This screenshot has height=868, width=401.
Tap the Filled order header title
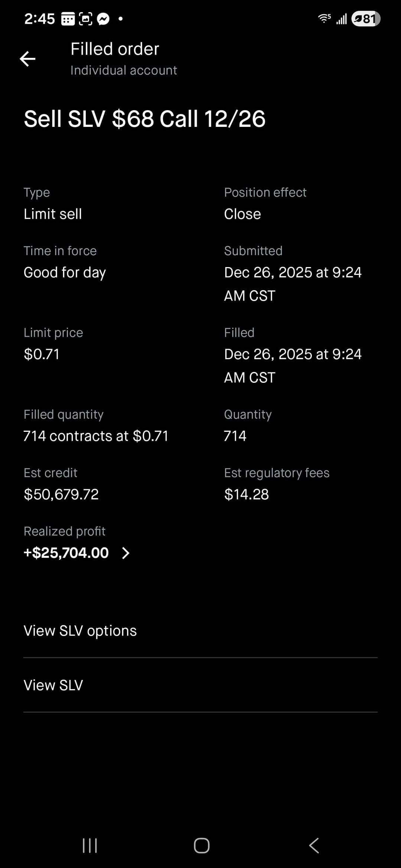tap(115, 49)
